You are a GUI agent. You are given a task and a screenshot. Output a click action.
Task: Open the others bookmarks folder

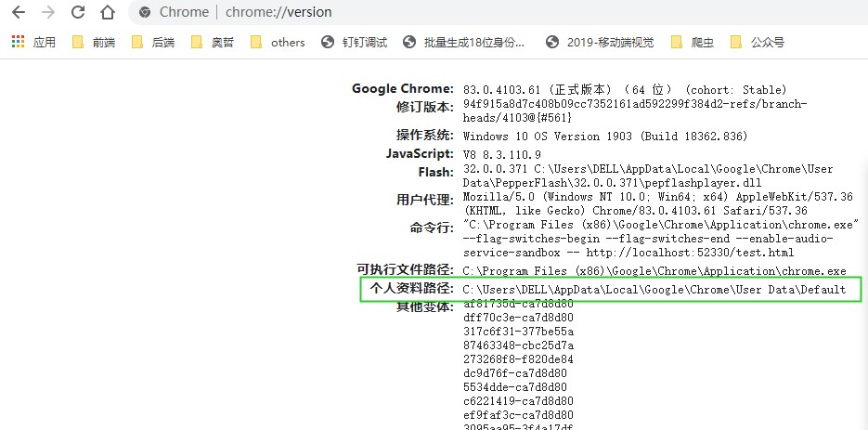pyautogui.click(x=278, y=42)
